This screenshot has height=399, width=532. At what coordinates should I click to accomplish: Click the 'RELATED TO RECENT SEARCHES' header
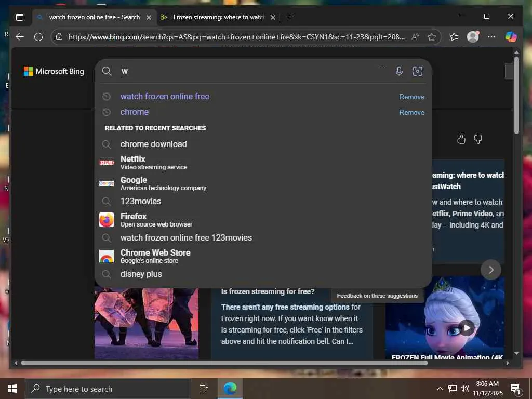[x=155, y=128]
